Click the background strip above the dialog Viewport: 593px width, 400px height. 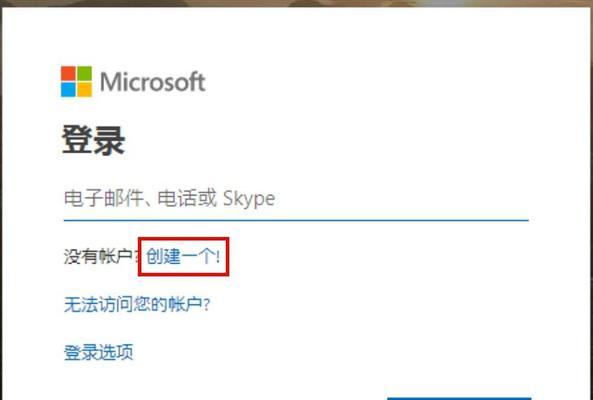tap(296, 3)
